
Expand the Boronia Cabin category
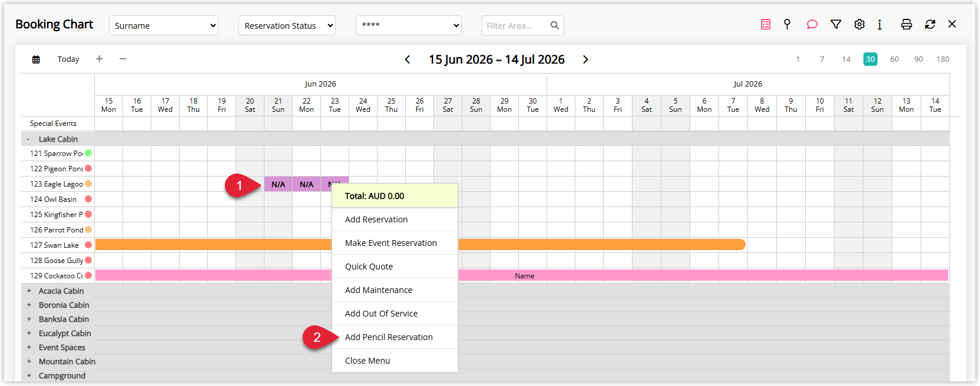coord(29,305)
